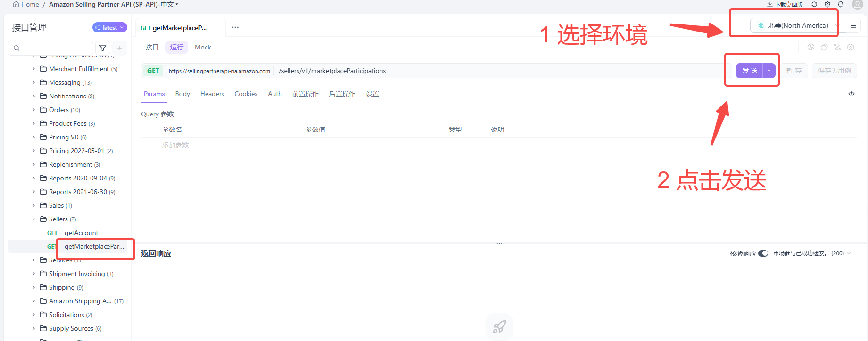868x341 pixels.
Task: Switch to the Headers tab
Action: [x=212, y=94]
